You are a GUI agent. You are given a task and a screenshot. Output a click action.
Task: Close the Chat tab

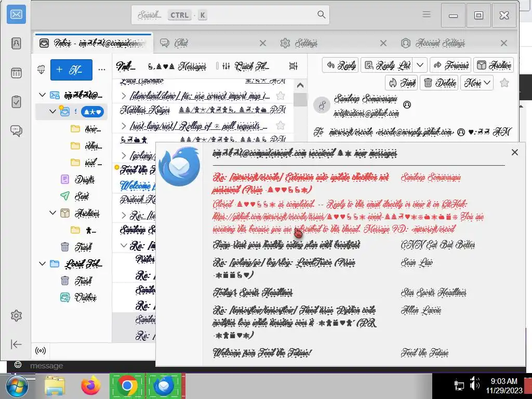pyautogui.click(x=262, y=43)
